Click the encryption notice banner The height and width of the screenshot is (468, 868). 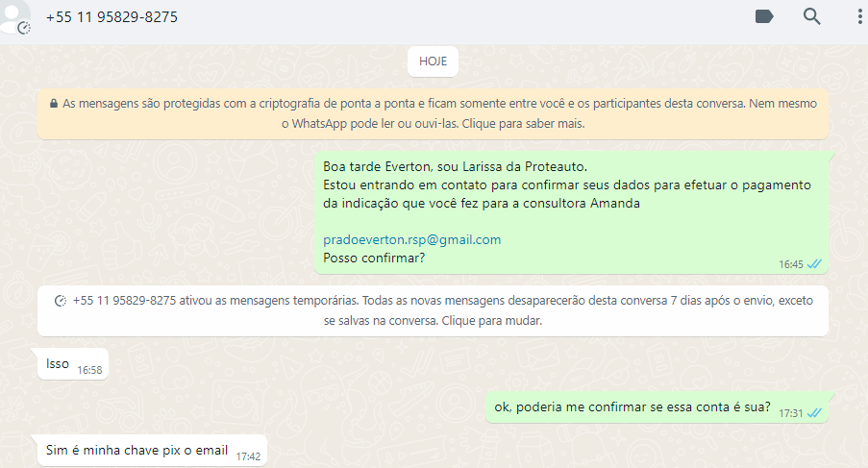point(433,113)
